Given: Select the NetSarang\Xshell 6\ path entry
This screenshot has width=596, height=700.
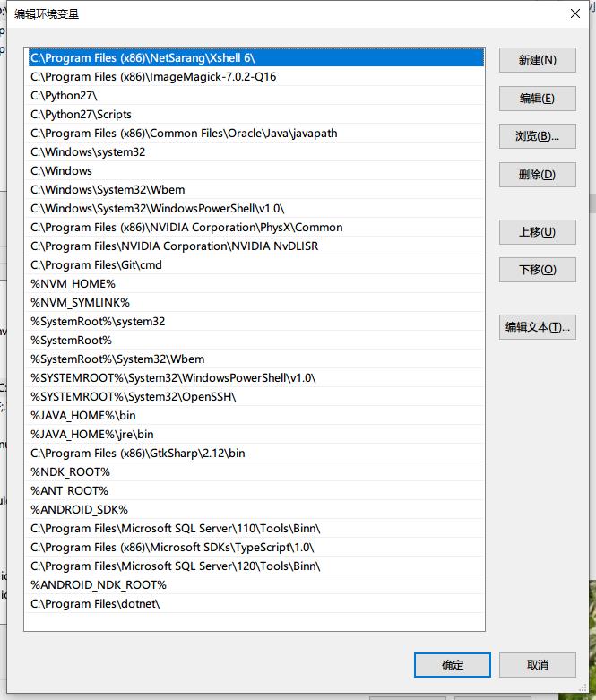Looking at the screenshot, I should (255, 58).
